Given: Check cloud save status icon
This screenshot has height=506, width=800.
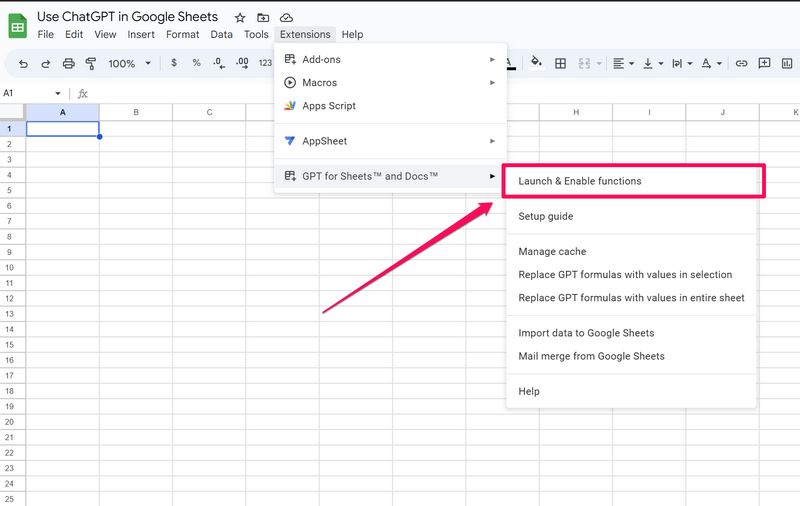Looking at the screenshot, I should [x=287, y=18].
